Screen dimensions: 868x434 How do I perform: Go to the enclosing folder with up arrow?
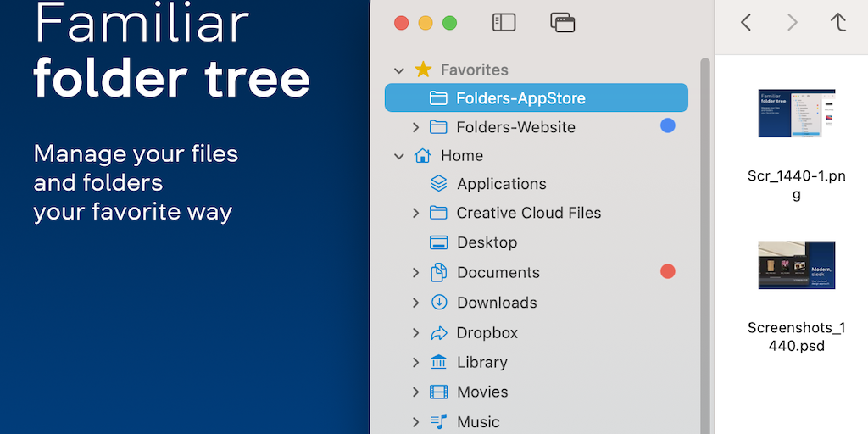pyautogui.click(x=838, y=23)
